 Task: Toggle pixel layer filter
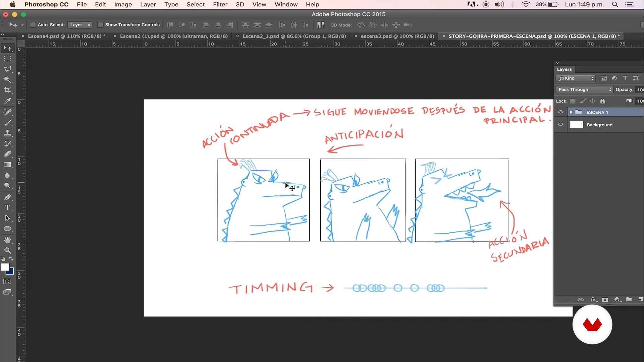tap(604, 78)
